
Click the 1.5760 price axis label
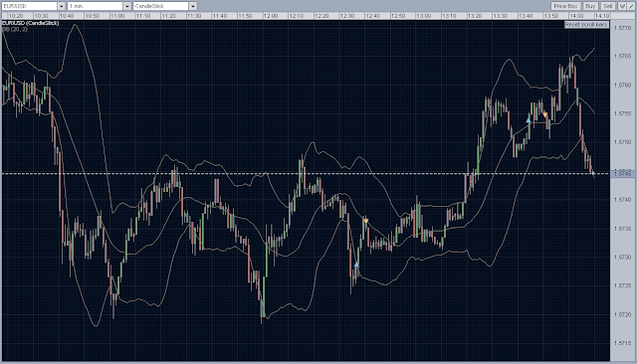tap(622, 86)
